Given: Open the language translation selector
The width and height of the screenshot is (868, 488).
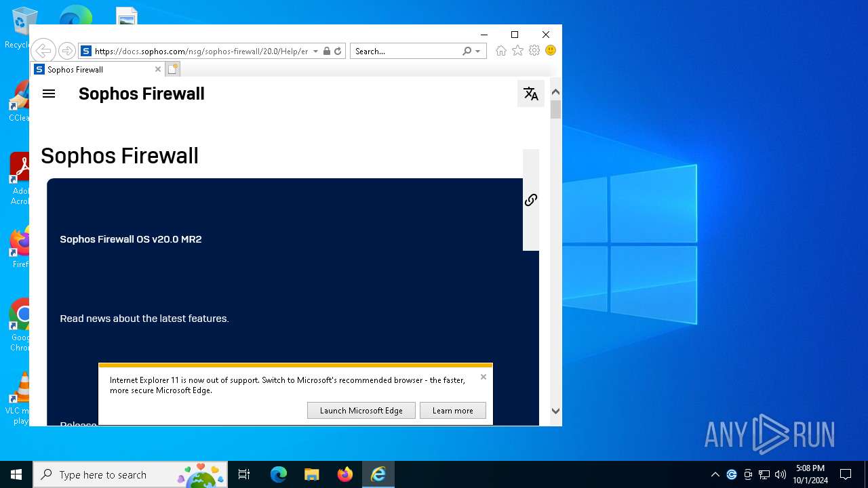Looking at the screenshot, I should pos(531,94).
